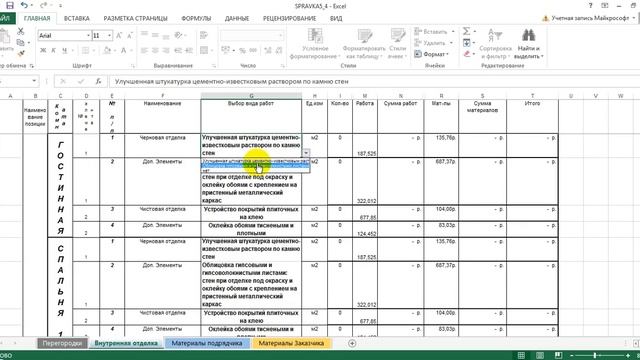Image resolution: width=640 pixels, height=360 pixels.
Task: Click the Help question mark icon
Action: (x=590, y=6)
